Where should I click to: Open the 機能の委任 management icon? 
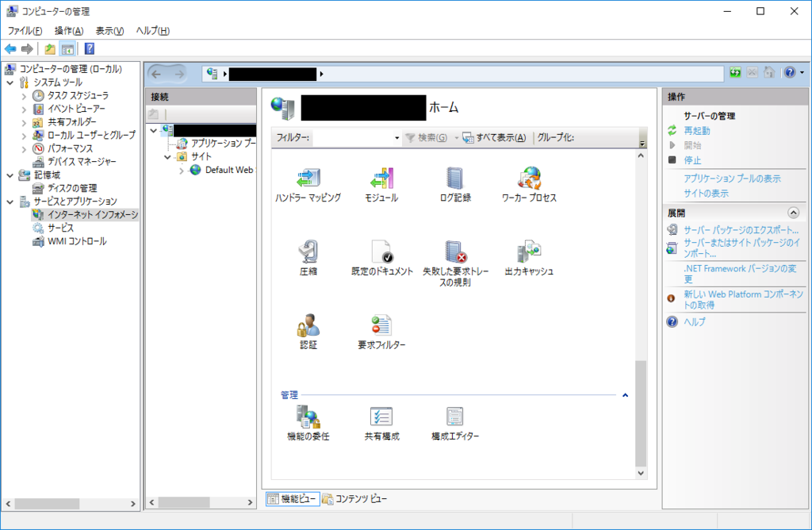point(308,423)
